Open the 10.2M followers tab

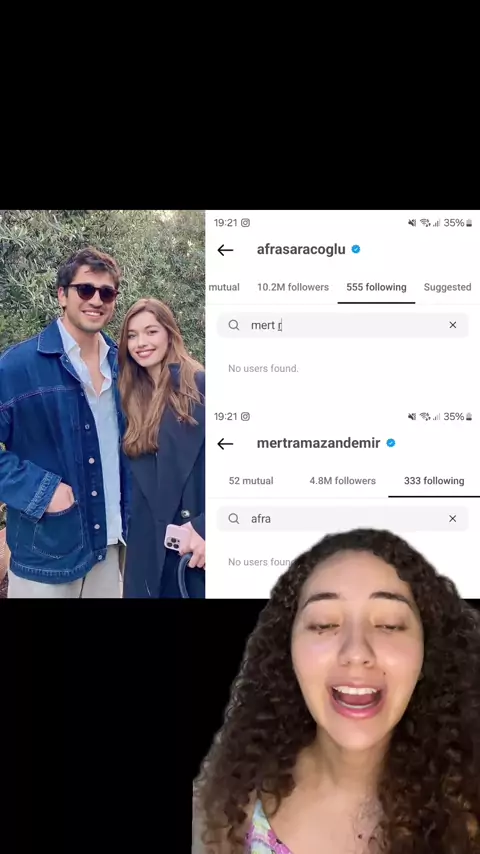click(293, 287)
